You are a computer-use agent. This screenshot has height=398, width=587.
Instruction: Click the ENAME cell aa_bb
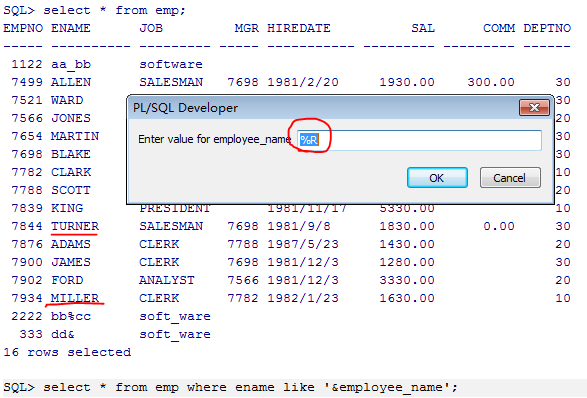click(71, 64)
